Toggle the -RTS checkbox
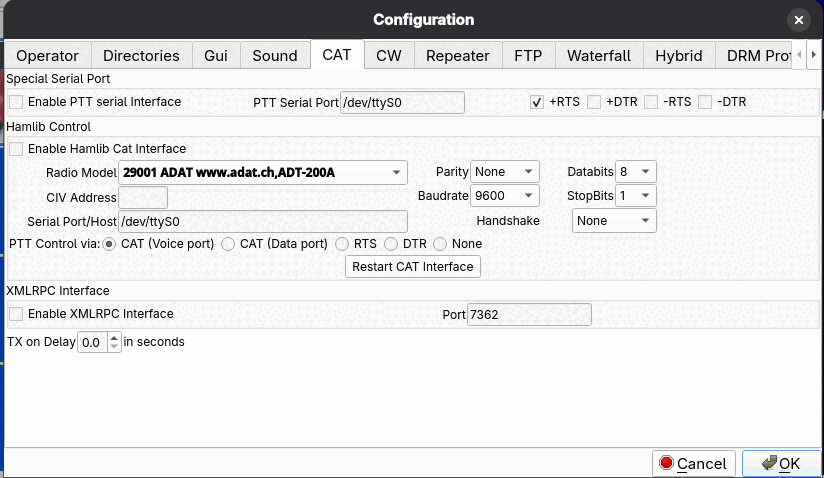Viewport: 824px width, 478px height. [x=651, y=102]
